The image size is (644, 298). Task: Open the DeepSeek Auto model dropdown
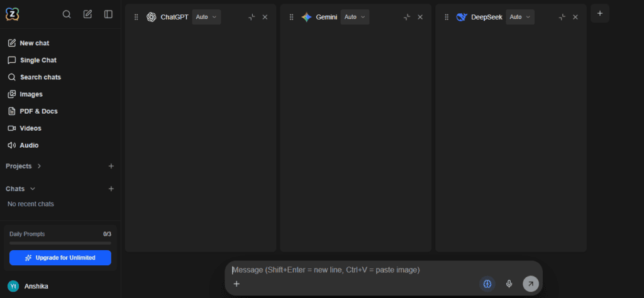520,17
